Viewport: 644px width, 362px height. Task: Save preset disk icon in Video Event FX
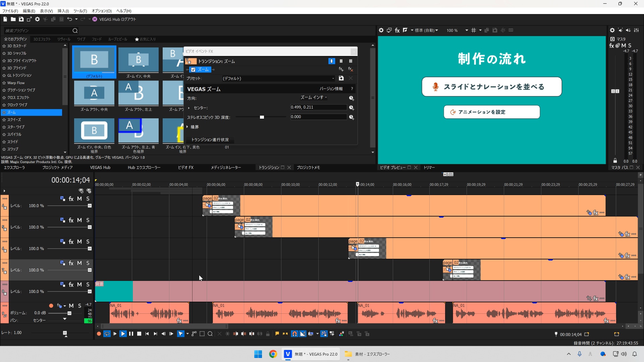341,78
